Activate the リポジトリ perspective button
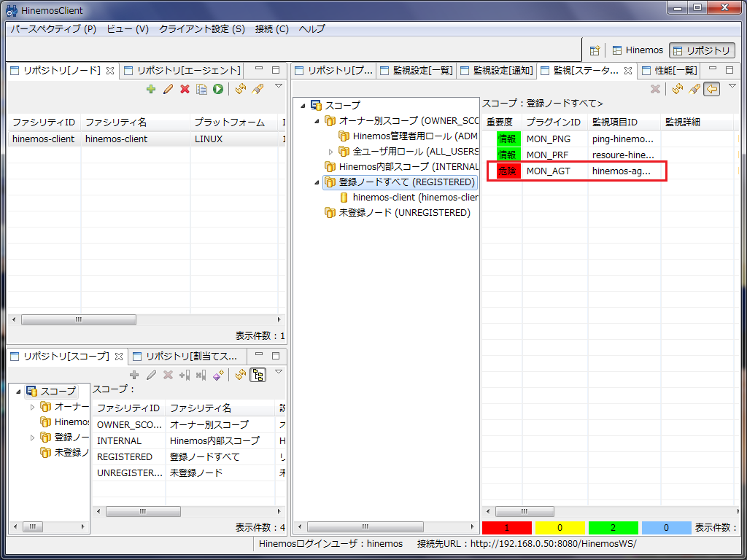Image resolution: width=747 pixels, height=560 pixels. [x=703, y=50]
